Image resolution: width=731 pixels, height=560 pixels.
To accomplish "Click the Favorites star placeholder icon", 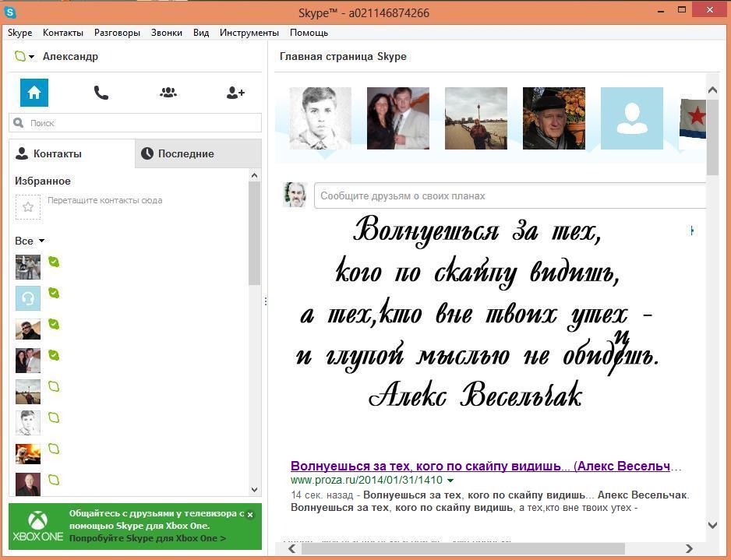I will pos(28,207).
